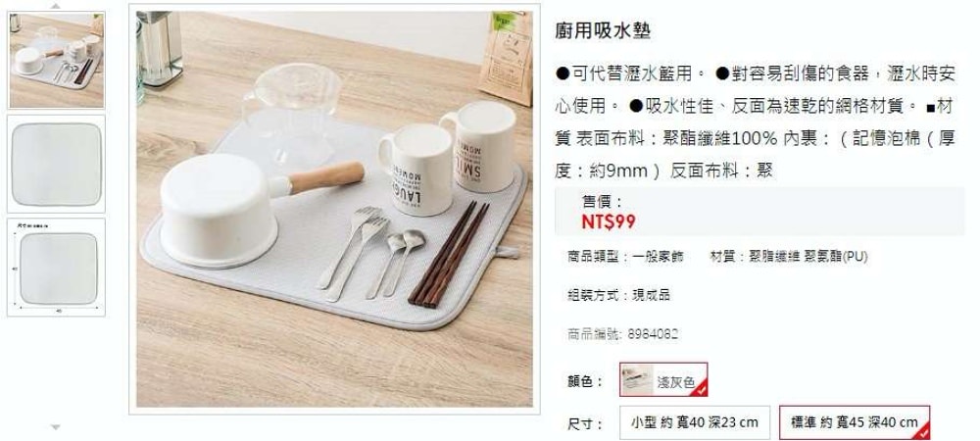The width and height of the screenshot is (980, 441).
Task: Click the 組裝方式:現成品 text
Action: (618, 295)
